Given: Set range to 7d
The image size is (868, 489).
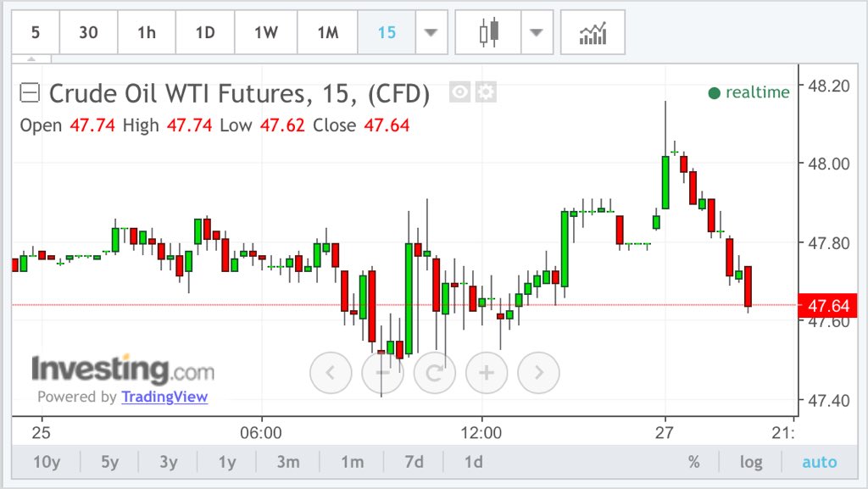Looking at the screenshot, I should (414, 461).
